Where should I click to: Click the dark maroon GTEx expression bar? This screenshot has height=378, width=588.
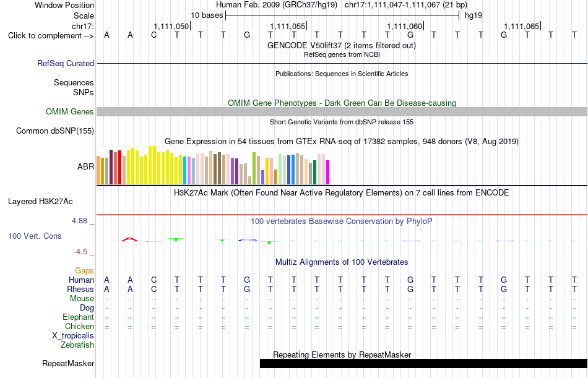(x=111, y=167)
